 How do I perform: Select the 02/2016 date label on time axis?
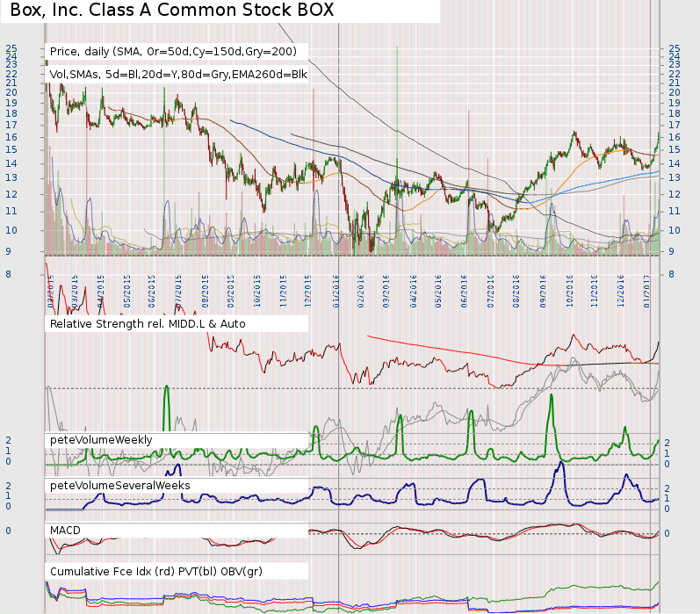coord(361,291)
